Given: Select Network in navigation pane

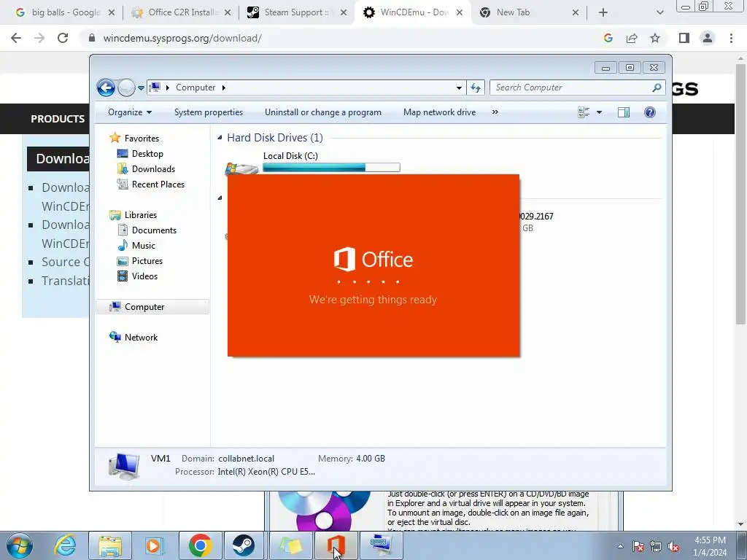Looking at the screenshot, I should [x=133, y=337].
